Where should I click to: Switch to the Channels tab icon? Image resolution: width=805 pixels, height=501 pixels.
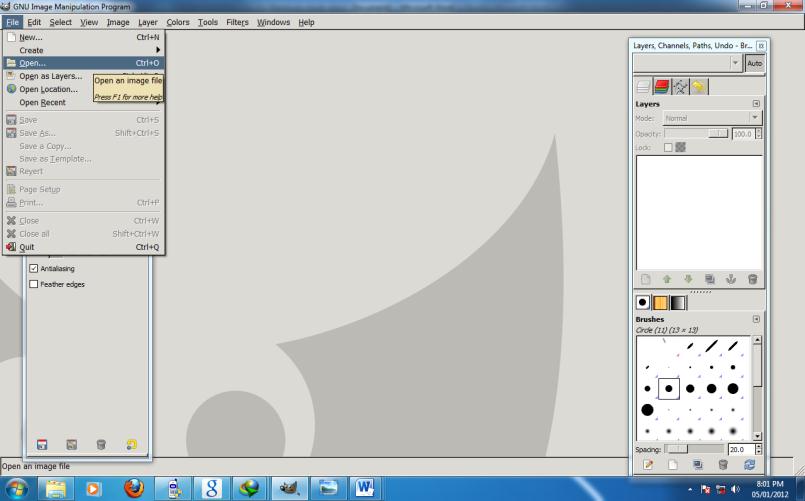coord(662,86)
